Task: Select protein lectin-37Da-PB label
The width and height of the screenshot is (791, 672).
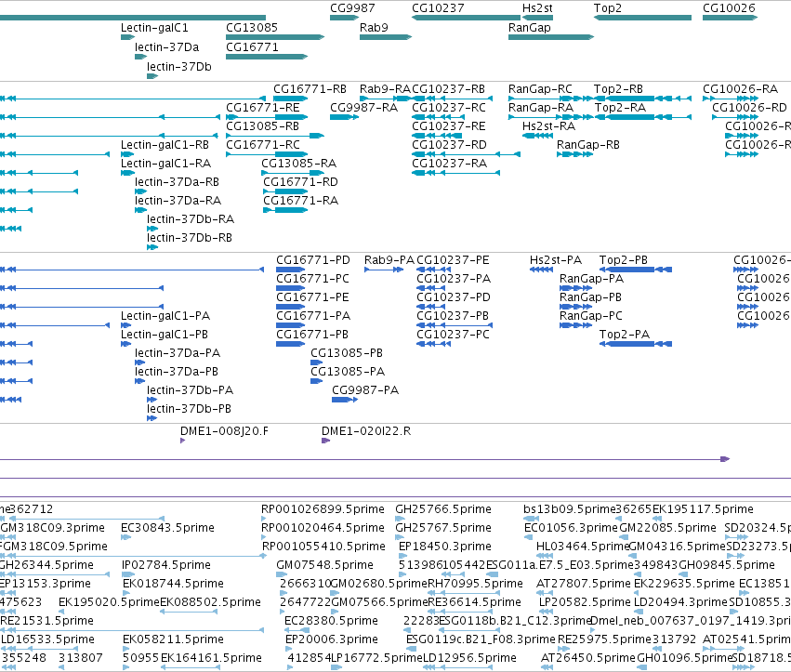Action: tap(177, 372)
